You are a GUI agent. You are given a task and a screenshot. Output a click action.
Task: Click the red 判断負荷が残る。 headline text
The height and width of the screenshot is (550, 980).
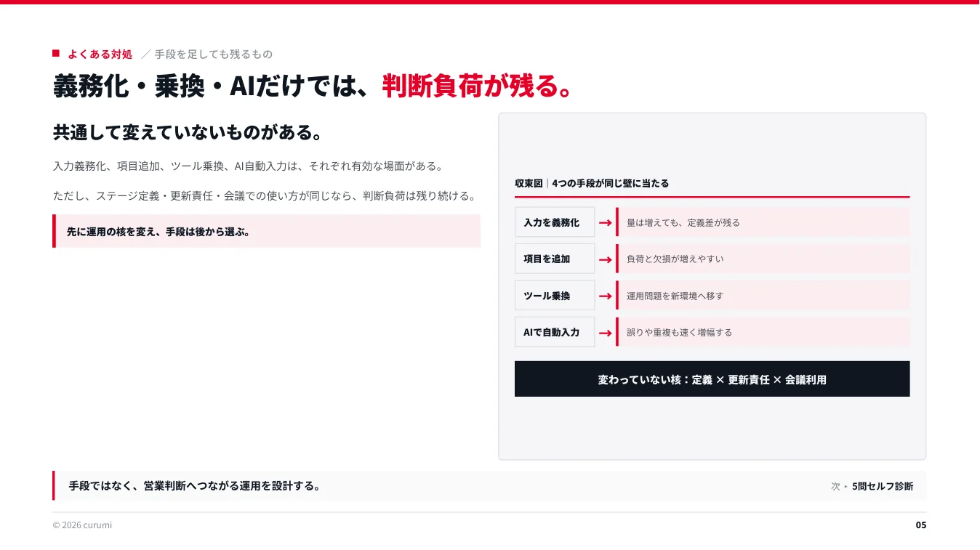476,86
